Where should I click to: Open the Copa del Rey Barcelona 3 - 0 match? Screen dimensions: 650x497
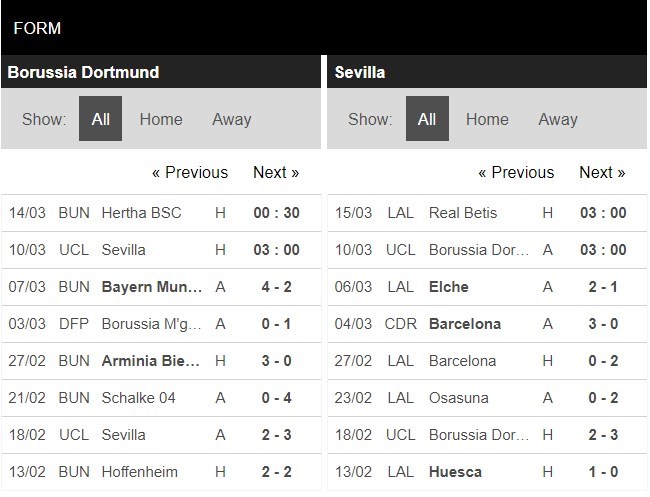tap(464, 324)
